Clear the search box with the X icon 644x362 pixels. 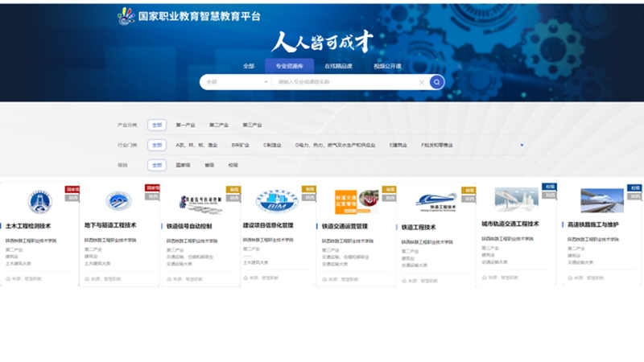pyautogui.click(x=421, y=82)
